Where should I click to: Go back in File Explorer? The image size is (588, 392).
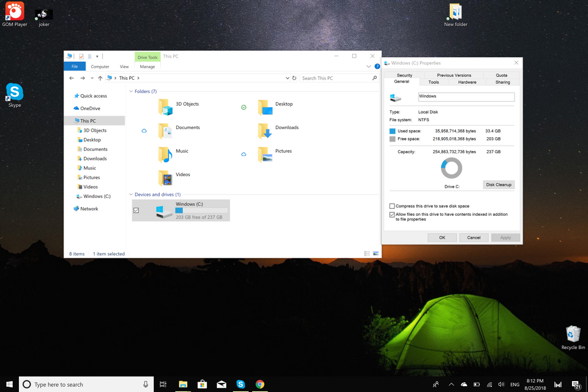72,78
